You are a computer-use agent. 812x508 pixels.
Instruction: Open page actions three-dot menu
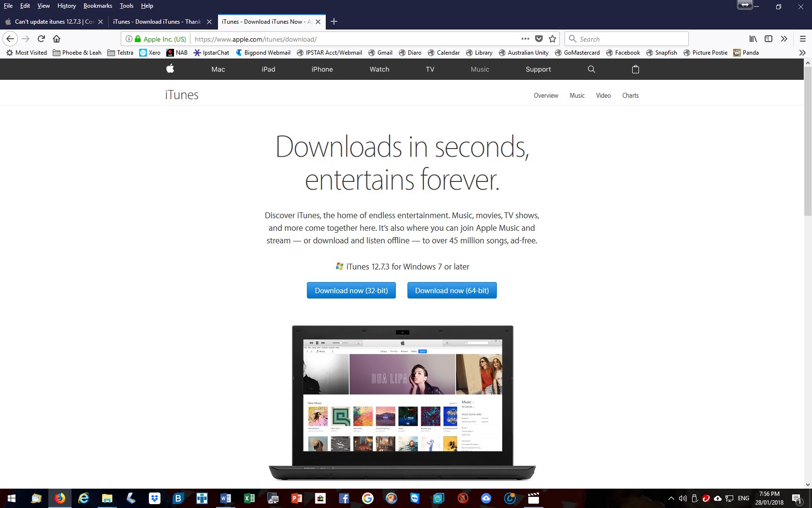coord(525,39)
